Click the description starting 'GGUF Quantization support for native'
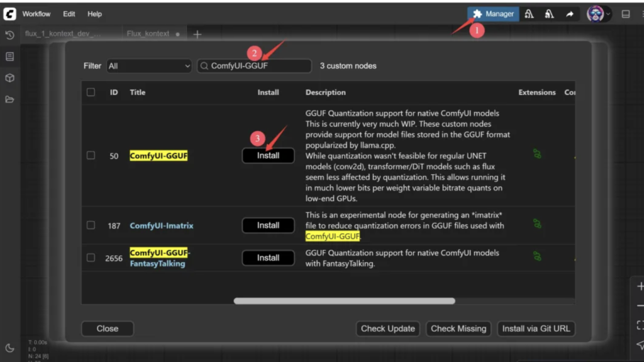 click(408, 156)
